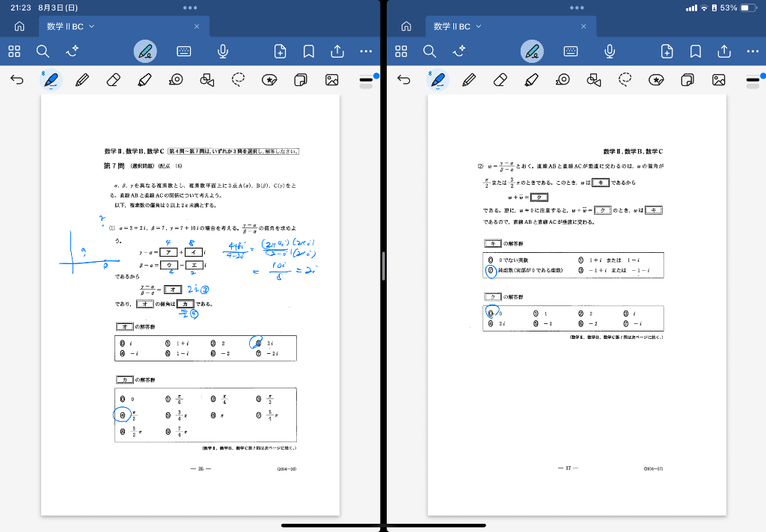Click the search icon in the right window
This screenshot has height=532, width=766.
(x=429, y=52)
